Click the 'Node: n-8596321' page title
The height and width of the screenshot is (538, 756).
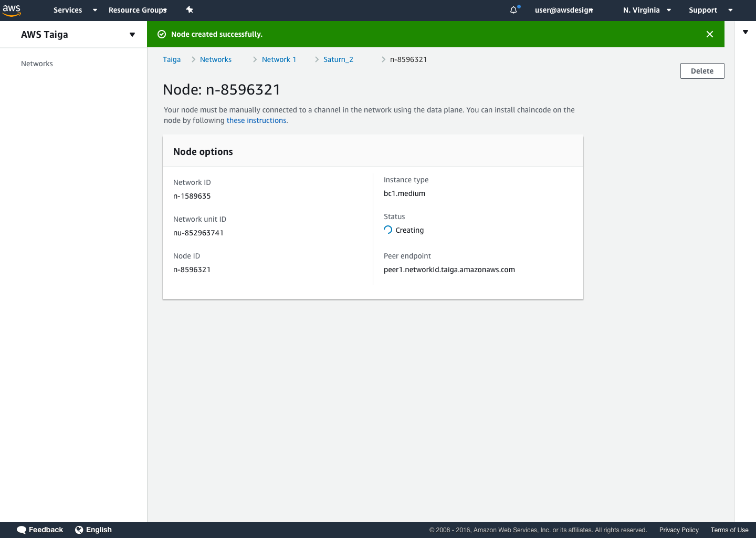(x=222, y=90)
